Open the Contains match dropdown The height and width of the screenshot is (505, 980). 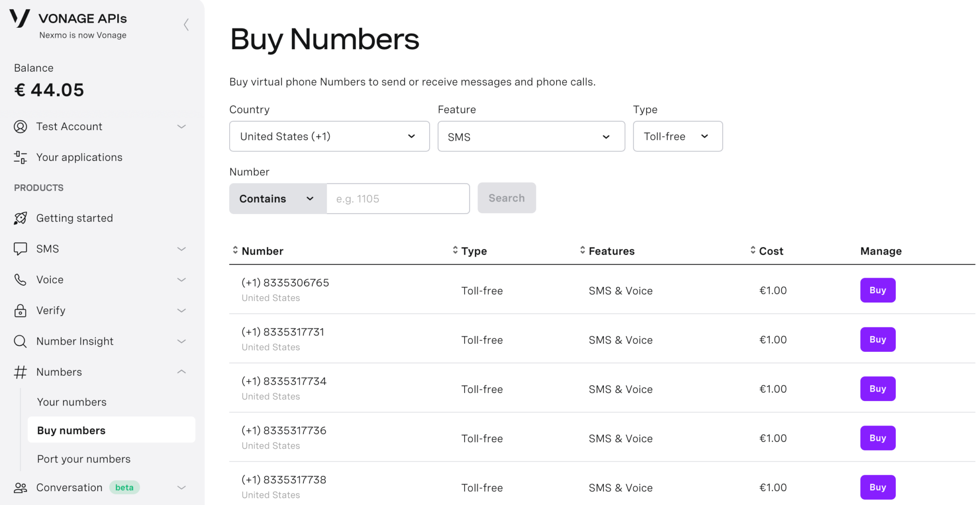pyautogui.click(x=277, y=198)
